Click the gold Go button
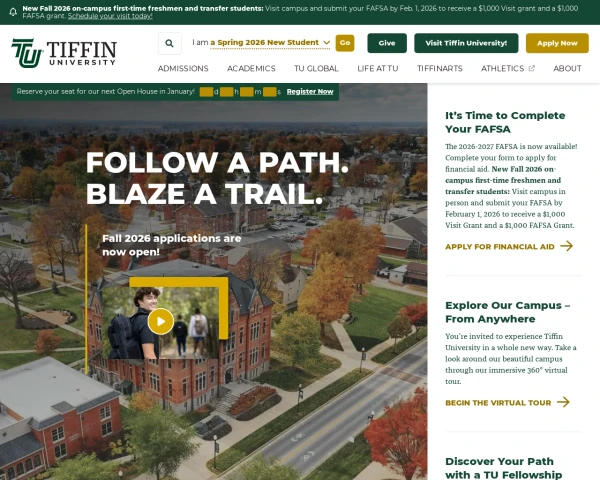This screenshot has height=480, width=600. pos(345,43)
